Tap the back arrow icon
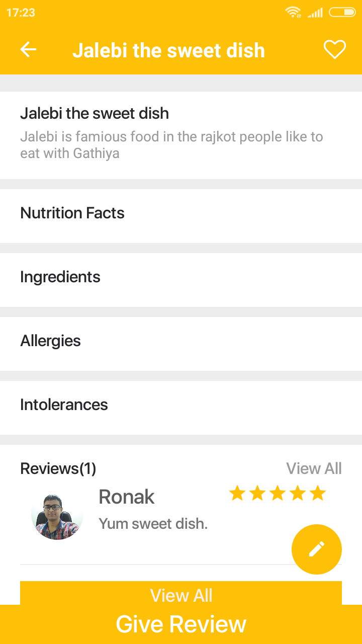Viewport: 362px width, 644px height. tap(28, 50)
